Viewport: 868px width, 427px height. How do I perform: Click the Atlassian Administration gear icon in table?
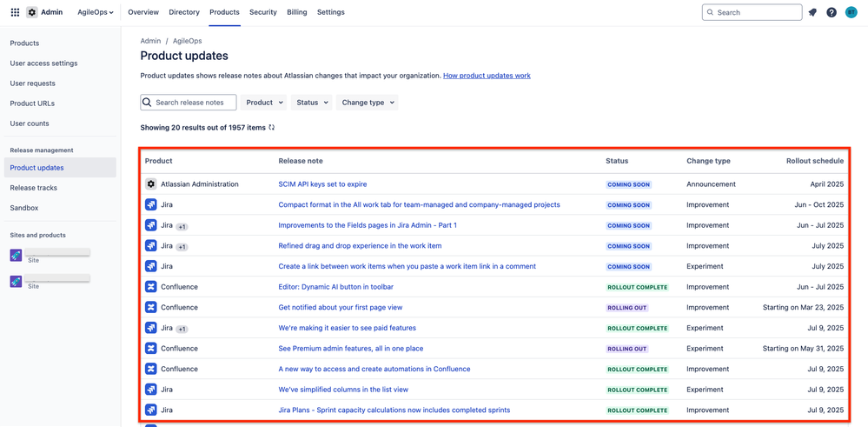point(150,184)
